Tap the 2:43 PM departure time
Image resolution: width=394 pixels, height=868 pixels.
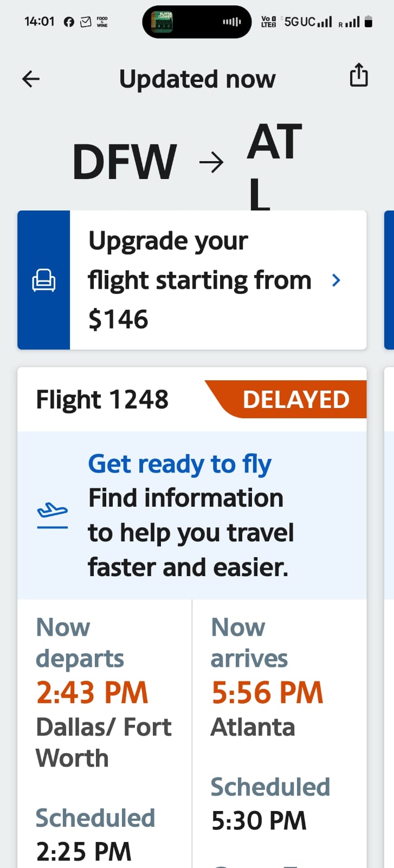coord(92,693)
